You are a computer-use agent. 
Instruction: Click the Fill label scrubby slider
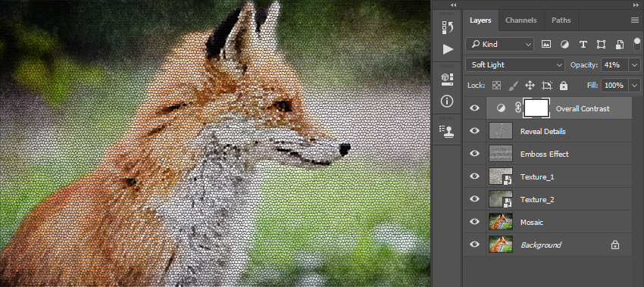[x=592, y=86]
